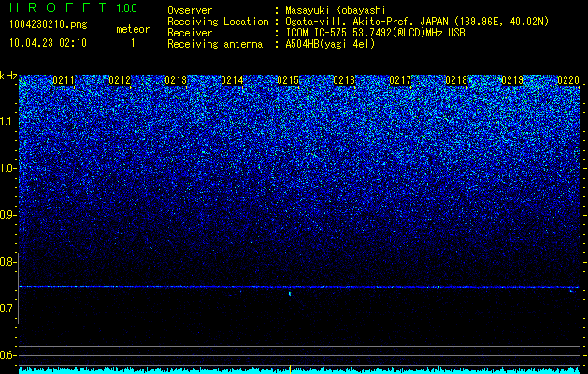588x374 pixels.
Task: Click the 0220 time marker
Action: [568, 79]
